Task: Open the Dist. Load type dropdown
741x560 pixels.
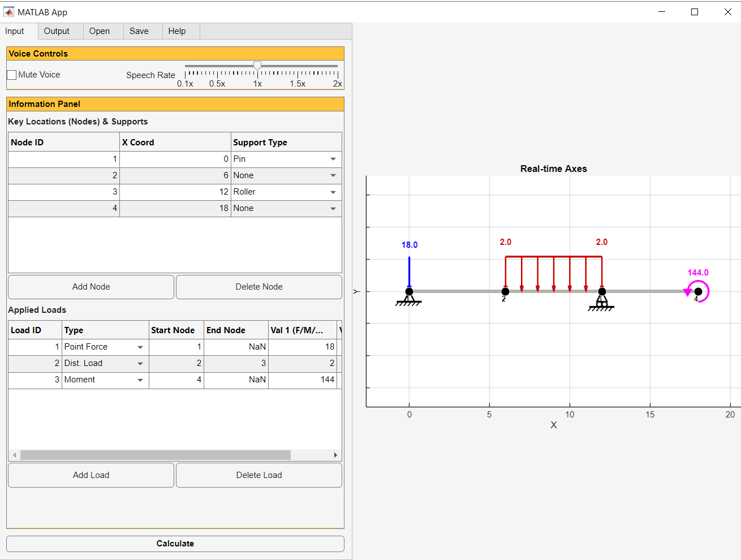Action: (x=140, y=363)
